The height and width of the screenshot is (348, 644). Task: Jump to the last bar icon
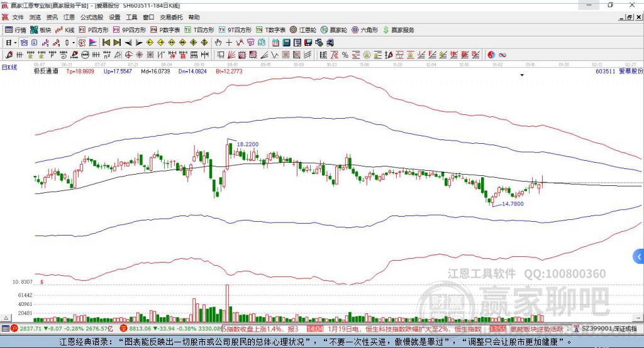click(x=117, y=43)
